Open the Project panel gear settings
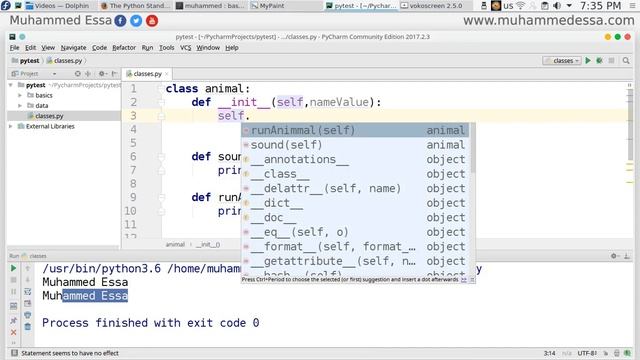The image size is (640, 360). click(x=102, y=74)
